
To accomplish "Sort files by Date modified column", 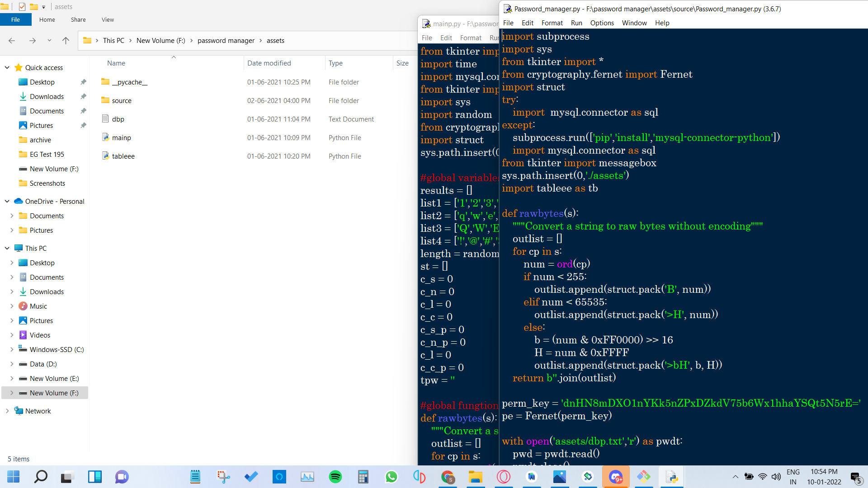I will click(269, 63).
